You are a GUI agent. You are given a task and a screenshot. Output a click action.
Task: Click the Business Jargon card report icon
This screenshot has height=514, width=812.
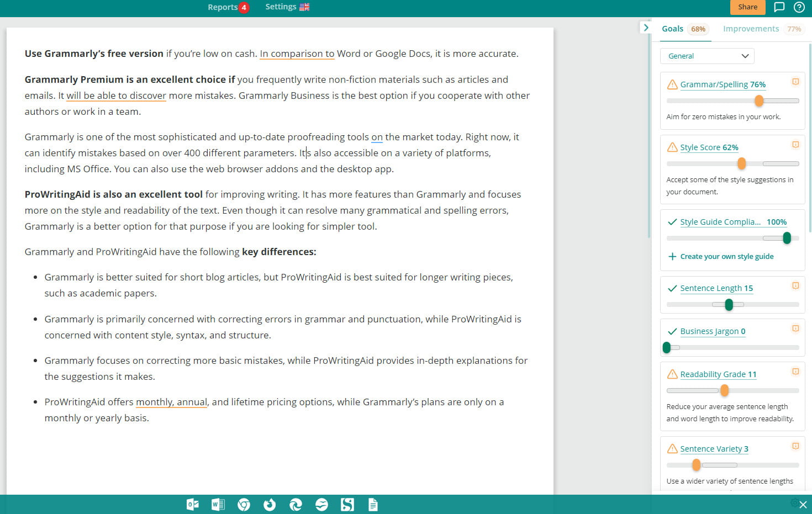pyautogui.click(x=795, y=328)
